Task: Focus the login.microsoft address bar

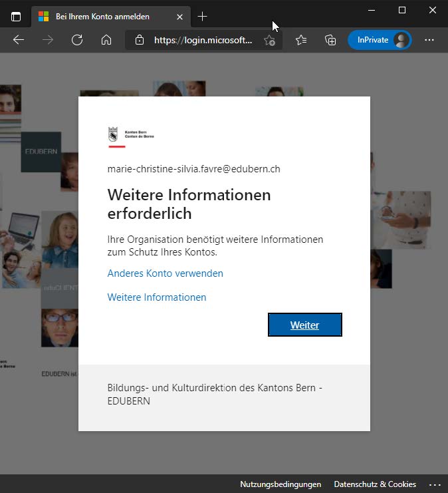Action: [203, 40]
